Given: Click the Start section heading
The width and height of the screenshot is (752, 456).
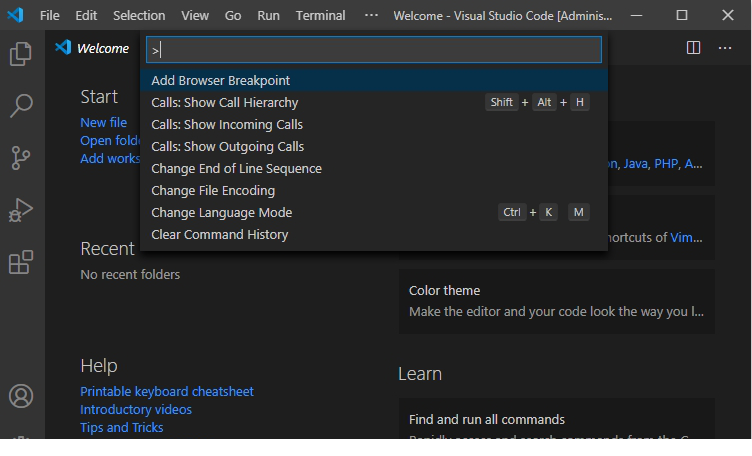Looking at the screenshot, I should coord(99,97).
